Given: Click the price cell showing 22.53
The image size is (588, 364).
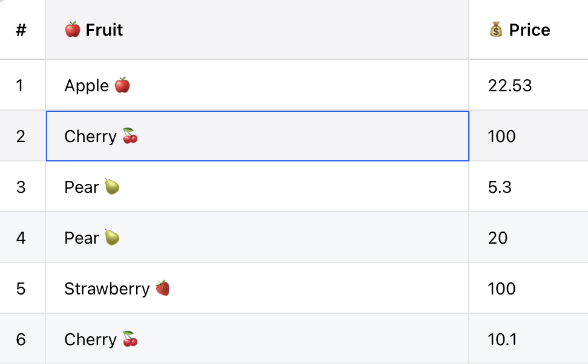Looking at the screenshot, I should pos(510,85).
